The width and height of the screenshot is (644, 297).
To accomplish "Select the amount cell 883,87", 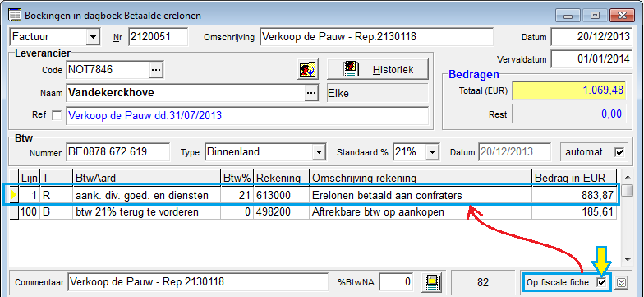I will (574, 196).
